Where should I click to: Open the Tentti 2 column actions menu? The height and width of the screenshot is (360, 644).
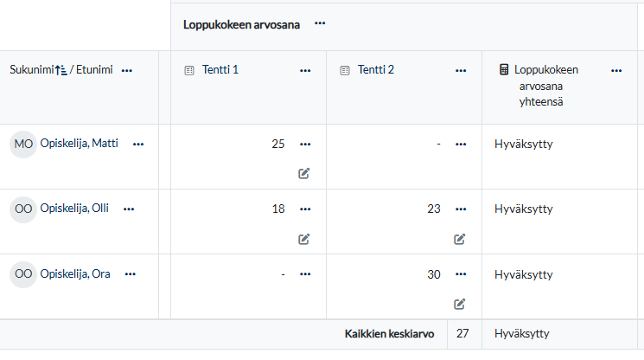(x=460, y=70)
